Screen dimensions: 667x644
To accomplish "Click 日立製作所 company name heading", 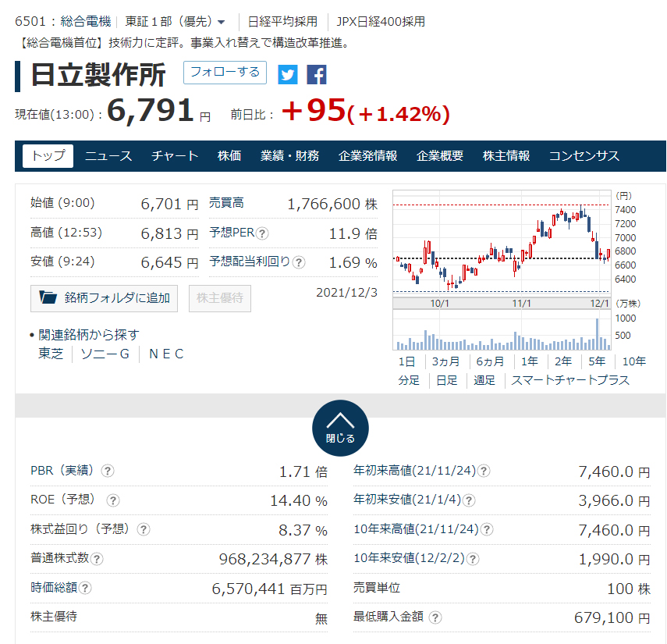I will click(x=98, y=76).
